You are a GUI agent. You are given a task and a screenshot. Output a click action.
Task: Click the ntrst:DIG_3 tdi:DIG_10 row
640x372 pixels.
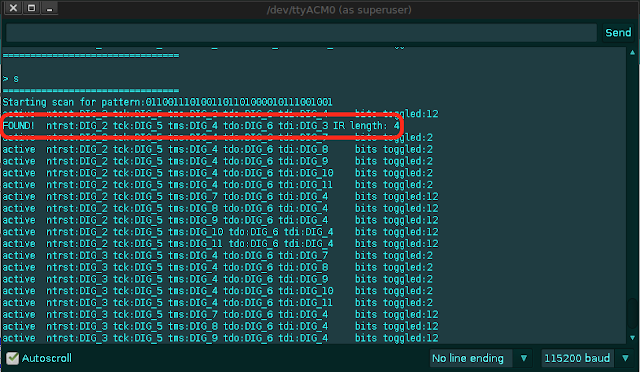click(218, 291)
